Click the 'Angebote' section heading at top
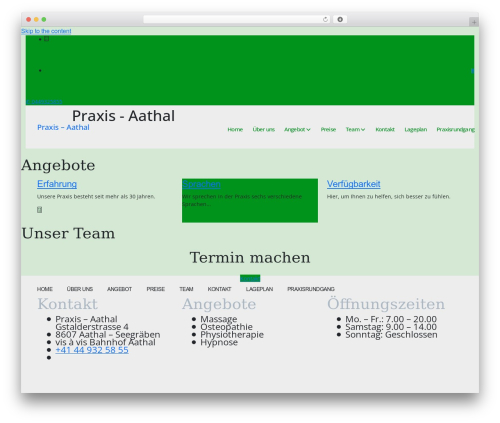The height and width of the screenshot is (423, 500). tap(58, 165)
